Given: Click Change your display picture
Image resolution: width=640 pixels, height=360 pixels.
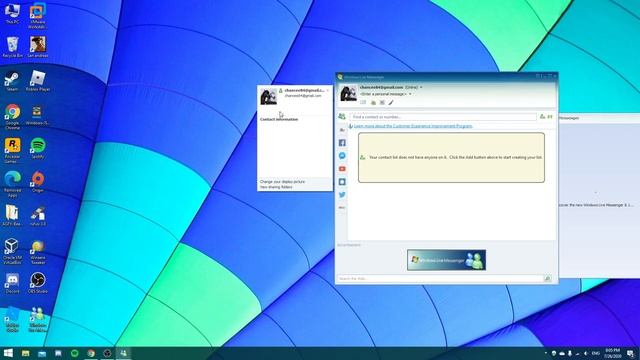Looking at the screenshot, I should click(282, 182).
